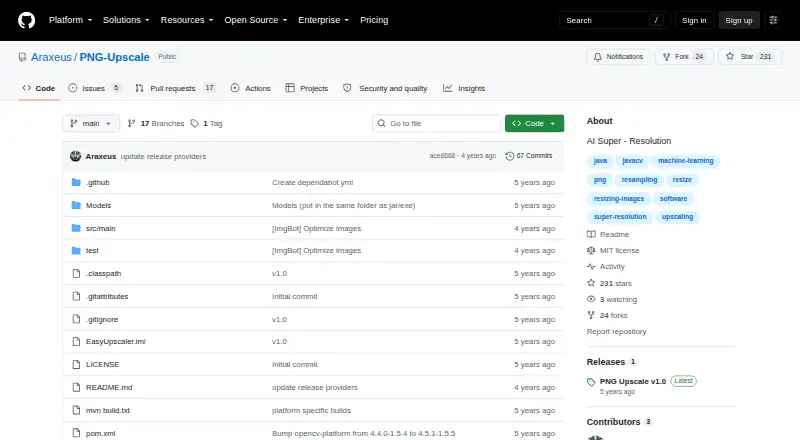
Task: Open the README.md file
Action: (109, 387)
